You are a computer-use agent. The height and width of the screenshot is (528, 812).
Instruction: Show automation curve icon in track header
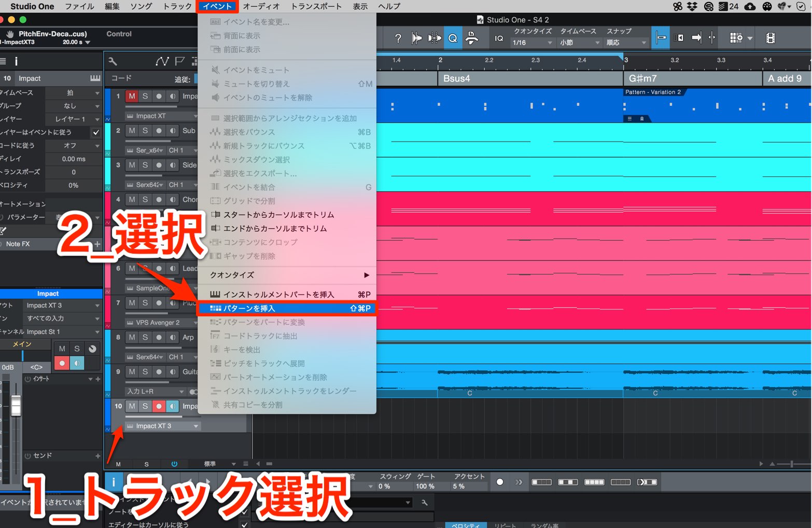[x=162, y=61]
